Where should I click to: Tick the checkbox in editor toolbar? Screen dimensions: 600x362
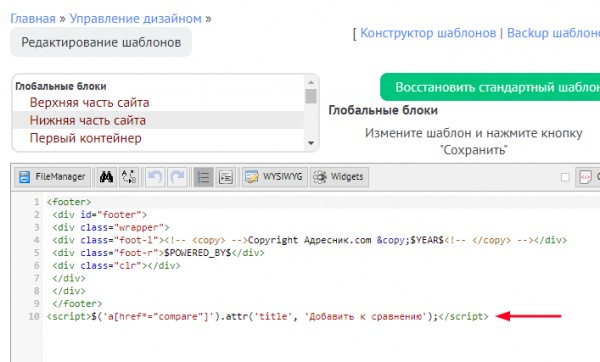tap(565, 177)
